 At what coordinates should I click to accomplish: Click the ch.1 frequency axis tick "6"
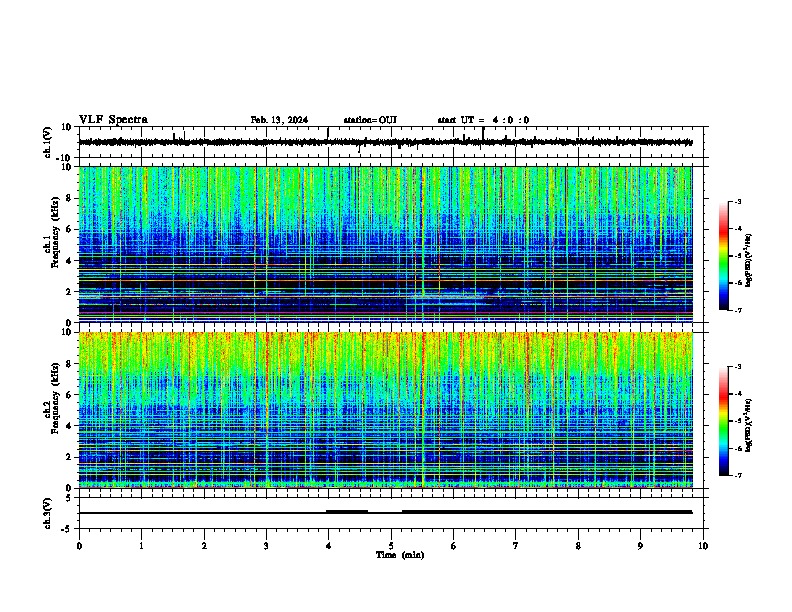tap(69, 229)
